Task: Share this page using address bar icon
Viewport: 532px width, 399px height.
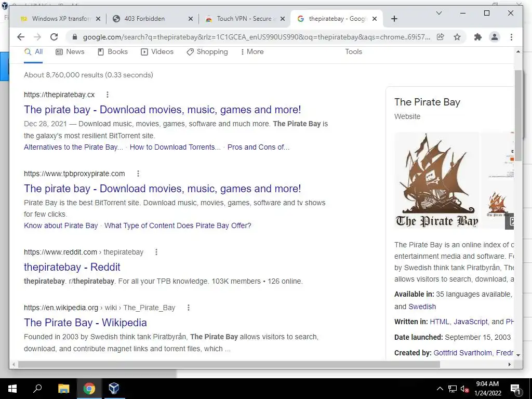Action: (441, 37)
